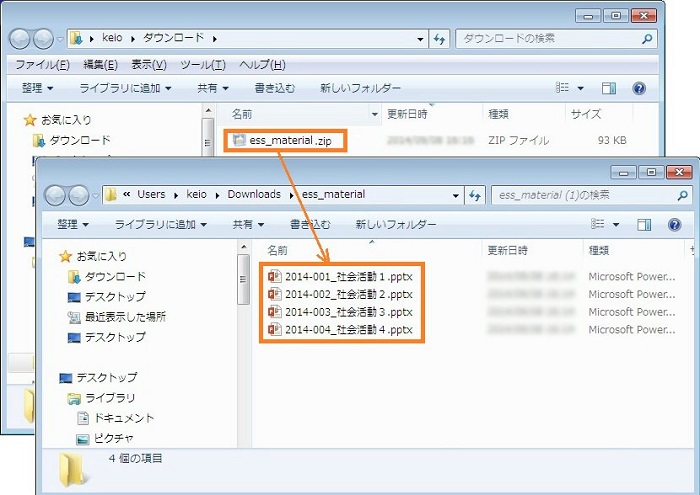Open 整理 dropdown in front window
Image resolution: width=700 pixels, height=495 pixels.
(74, 224)
